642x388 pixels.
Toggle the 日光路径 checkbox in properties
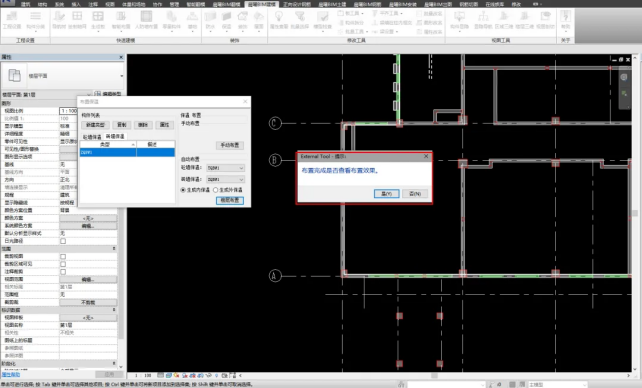(x=63, y=241)
